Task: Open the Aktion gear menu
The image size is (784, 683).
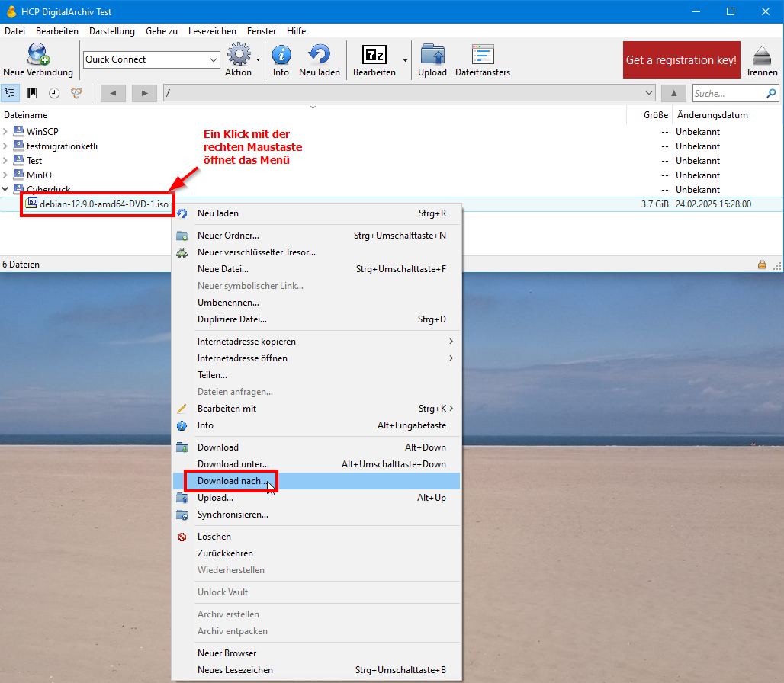Action: [x=239, y=55]
